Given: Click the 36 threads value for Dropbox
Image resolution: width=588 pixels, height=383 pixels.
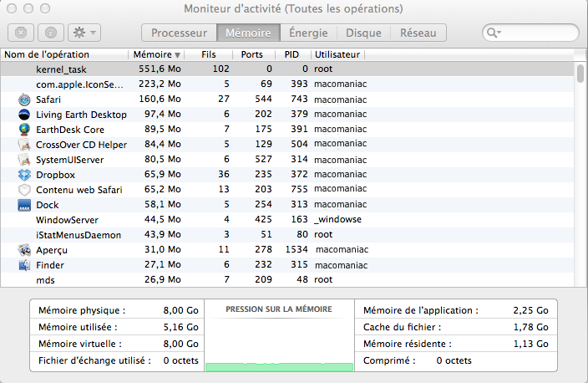Looking at the screenshot, I should (224, 174).
